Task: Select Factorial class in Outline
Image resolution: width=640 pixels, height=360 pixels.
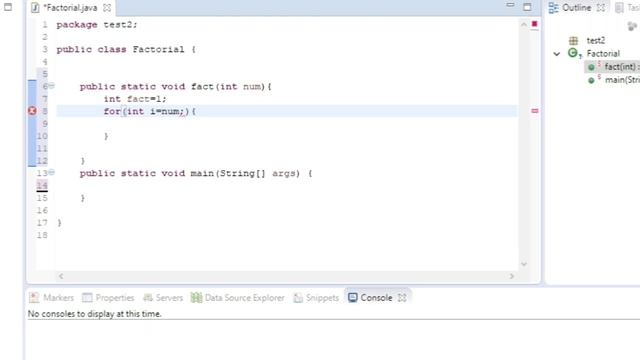Action: point(603,53)
